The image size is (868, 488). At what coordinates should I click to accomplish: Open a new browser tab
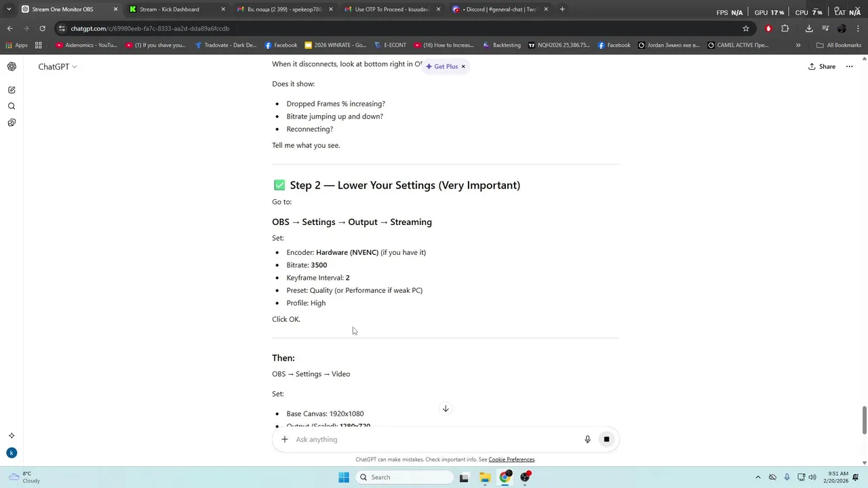562,9
